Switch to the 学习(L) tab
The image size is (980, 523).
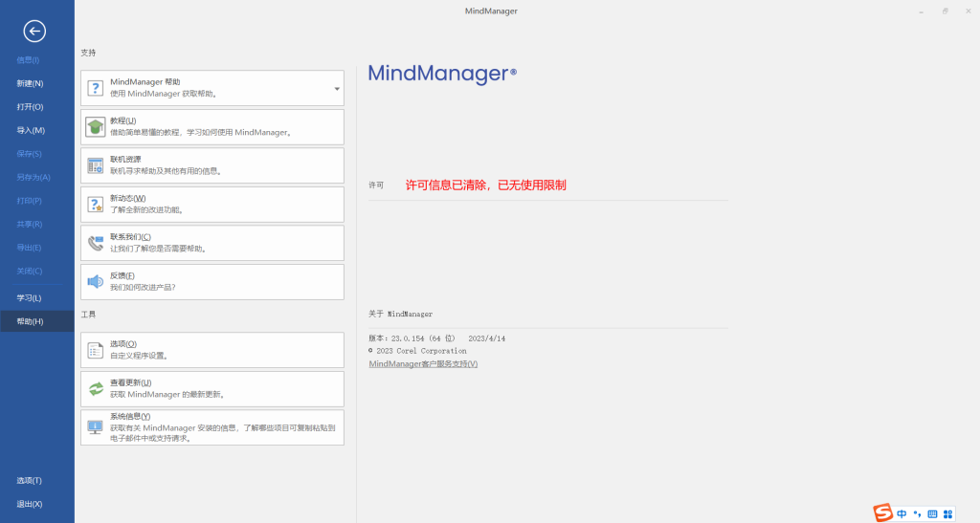(x=29, y=297)
